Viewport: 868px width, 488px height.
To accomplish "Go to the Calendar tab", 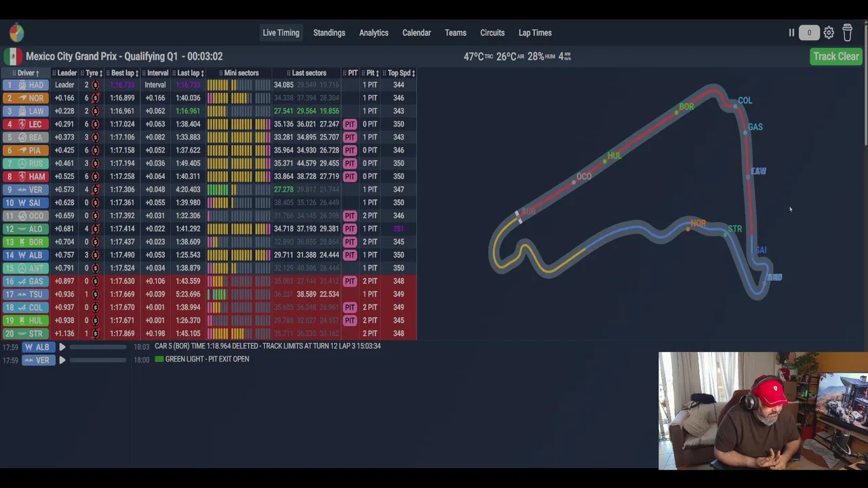I will click(416, 33).
